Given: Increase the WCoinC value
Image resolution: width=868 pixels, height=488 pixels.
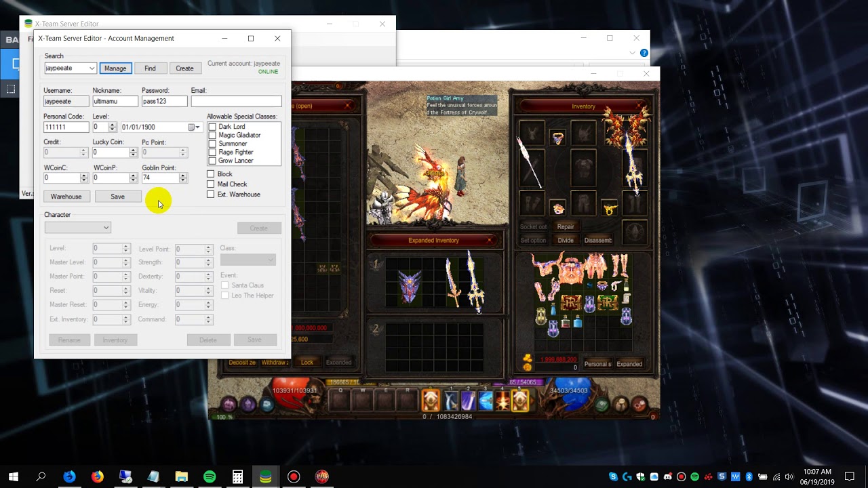Looking at the screenshot, I should click(84, 176).
